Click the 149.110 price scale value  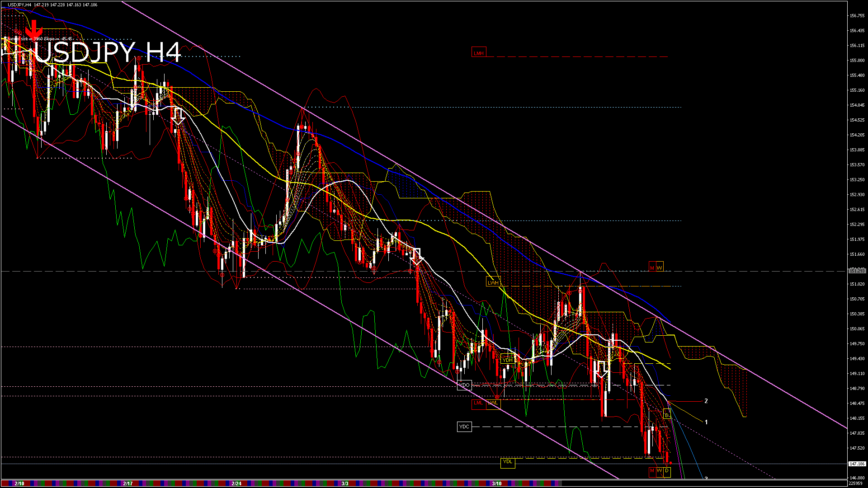(857, 373)
